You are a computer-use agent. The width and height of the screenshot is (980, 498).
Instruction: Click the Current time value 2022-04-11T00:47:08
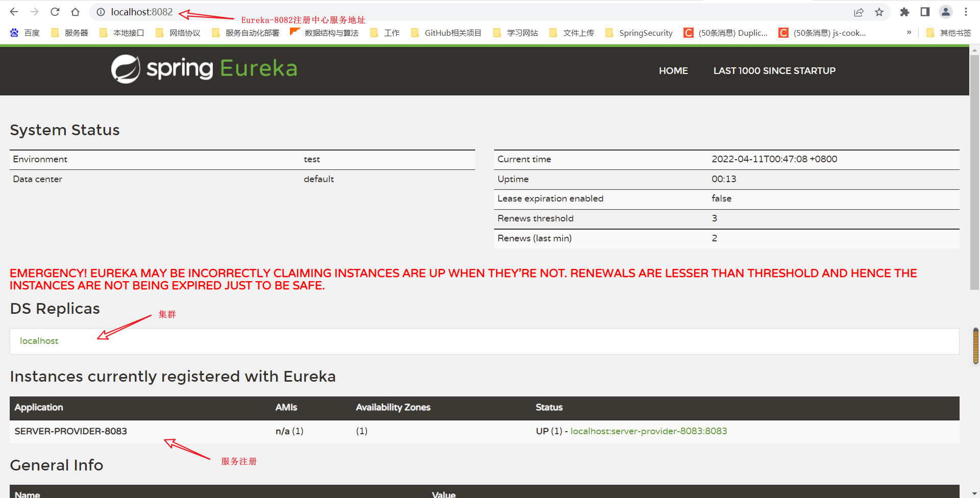coord(774,159)
